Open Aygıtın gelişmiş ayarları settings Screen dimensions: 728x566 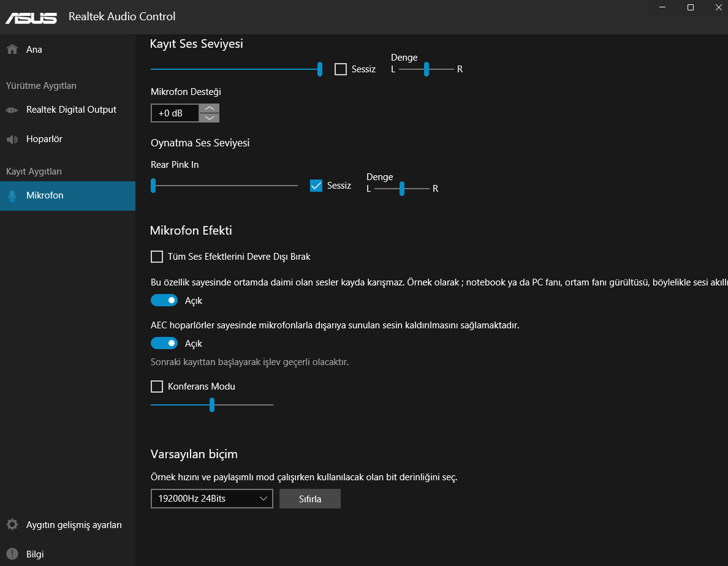tap(74, 525)
